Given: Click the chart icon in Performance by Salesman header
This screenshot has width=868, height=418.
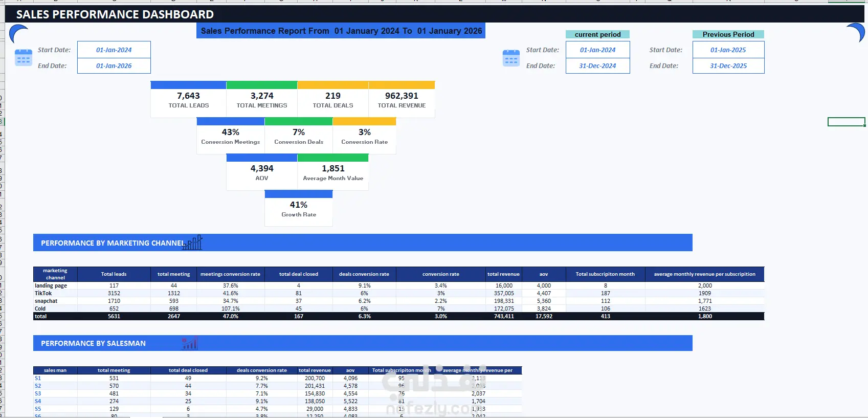Looking at the screenshot, I should click(x=189, y=343).
